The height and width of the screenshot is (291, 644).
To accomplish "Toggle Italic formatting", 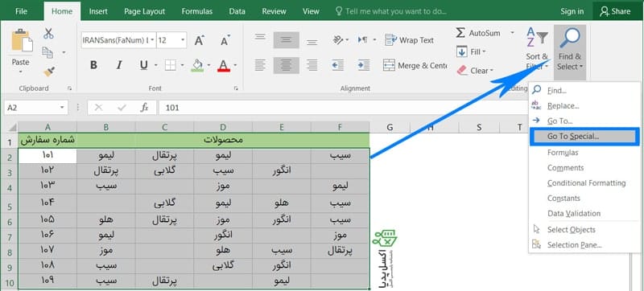I will [x=119, y=65].
